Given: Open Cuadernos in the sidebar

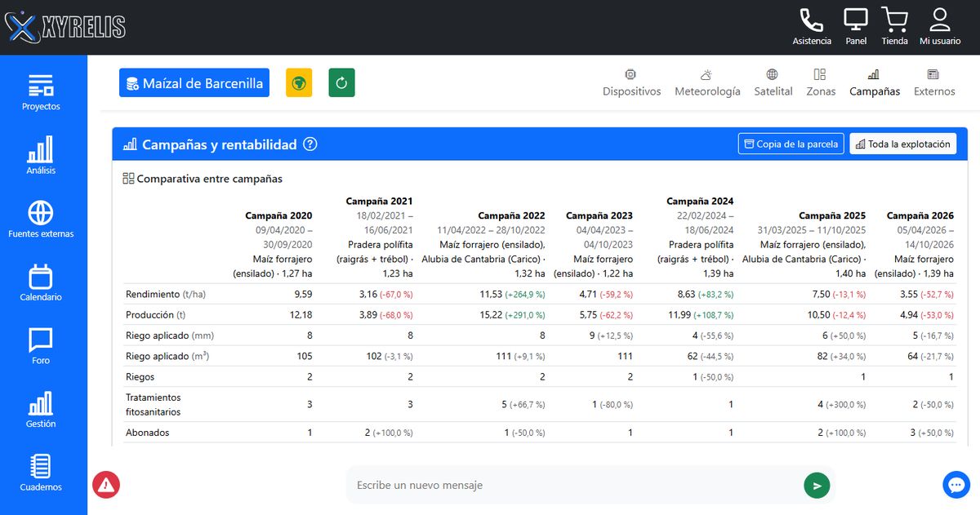Looking at the screenshot, I should coord(41,473).
